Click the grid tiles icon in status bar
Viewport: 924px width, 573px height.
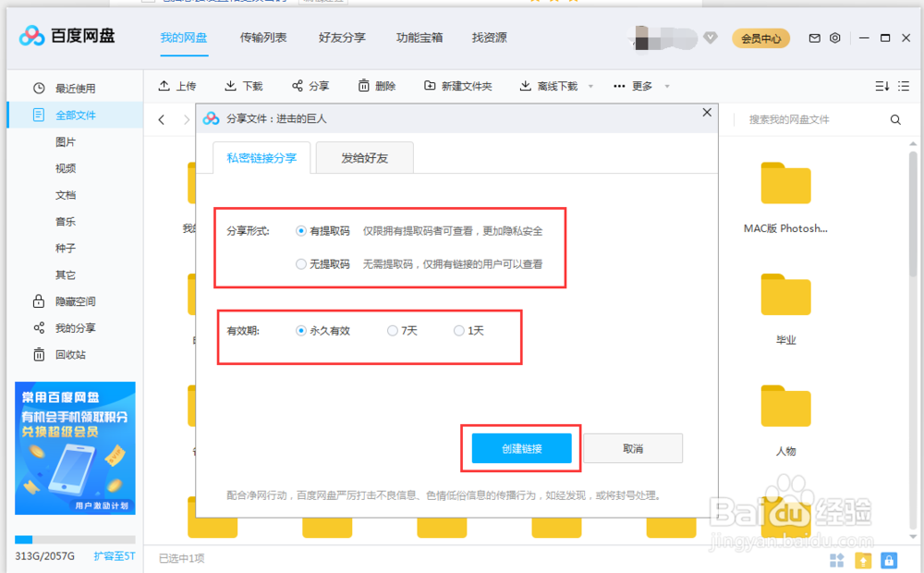click(x=837, y=560)
